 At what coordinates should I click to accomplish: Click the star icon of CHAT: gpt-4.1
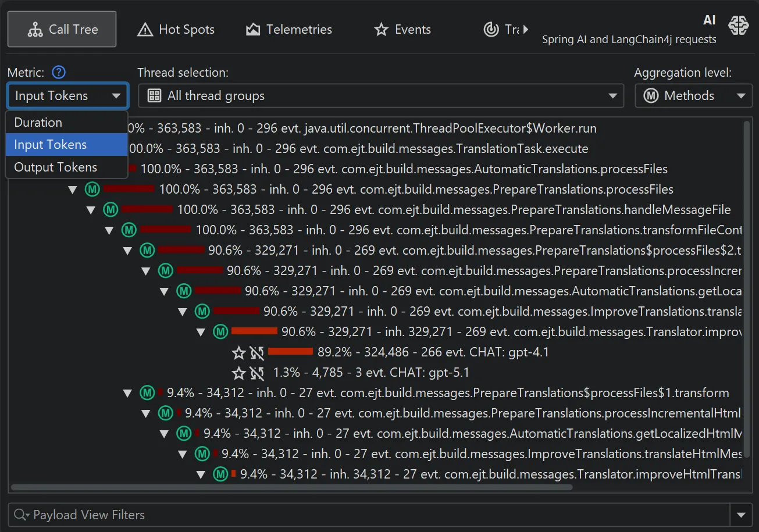[239, 352]
